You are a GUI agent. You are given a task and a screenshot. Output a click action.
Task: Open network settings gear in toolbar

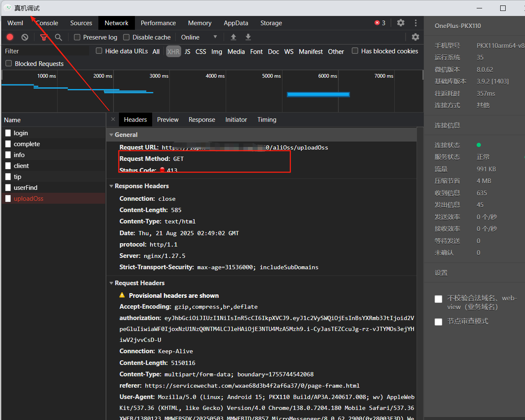[x=415, y=37]
